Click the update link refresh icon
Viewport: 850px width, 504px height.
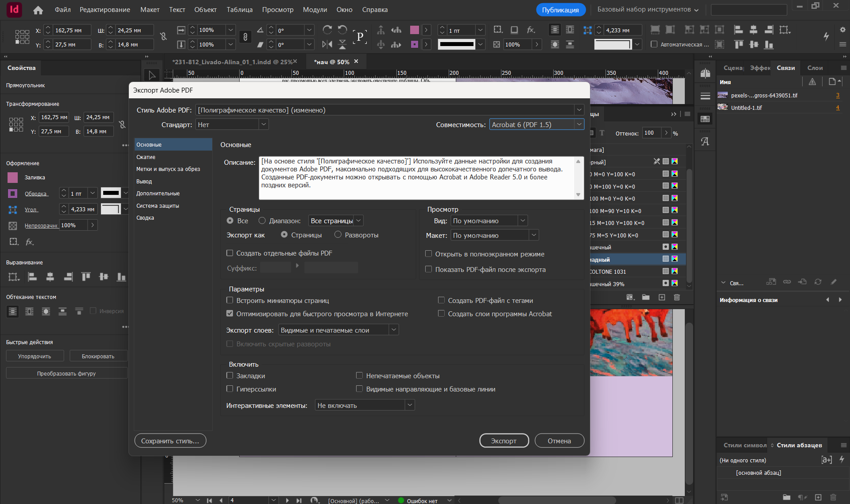pyautogui.click(x=818, y=282)
